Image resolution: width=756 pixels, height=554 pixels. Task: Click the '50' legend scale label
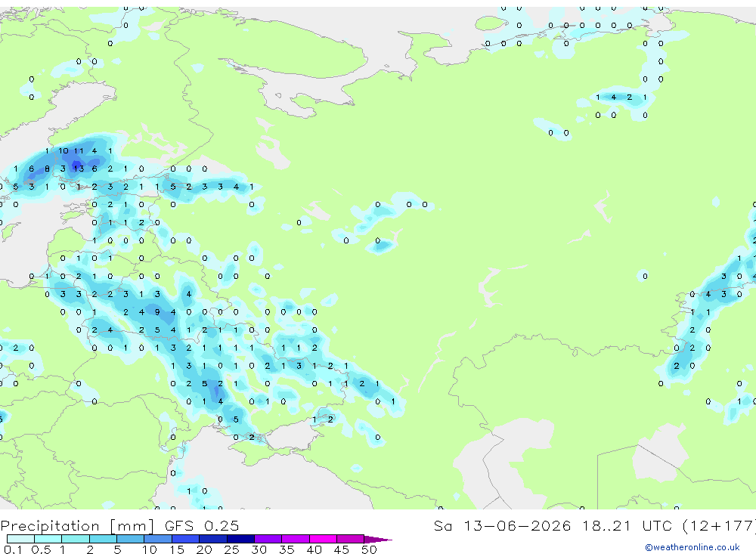click(x=369, y=549)
